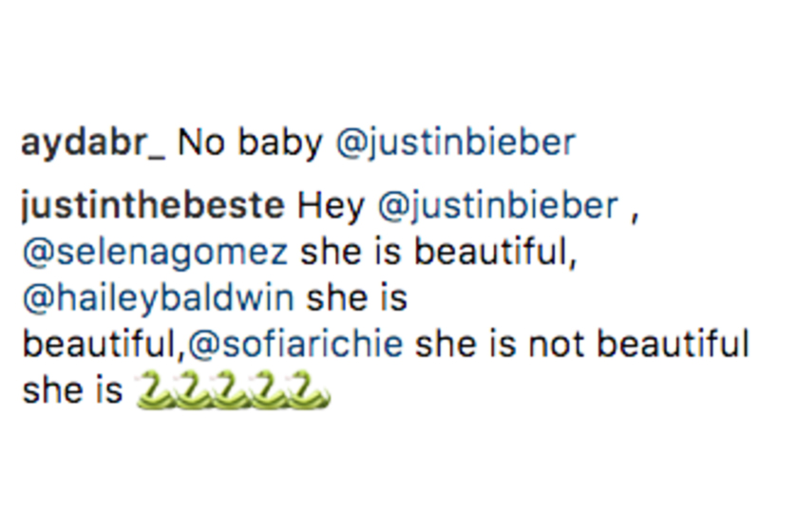Click "she is" text before snake emojis
The height and width of the screenshot is (532, 798).
coord(72,391)
